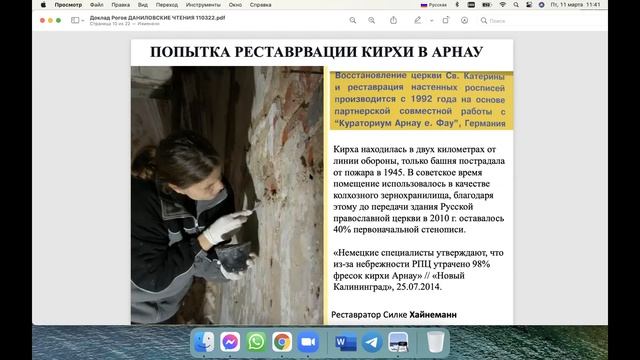Screen dimensions: 640x360
Task: Launch Finder from the Dock
Action: 204,342
